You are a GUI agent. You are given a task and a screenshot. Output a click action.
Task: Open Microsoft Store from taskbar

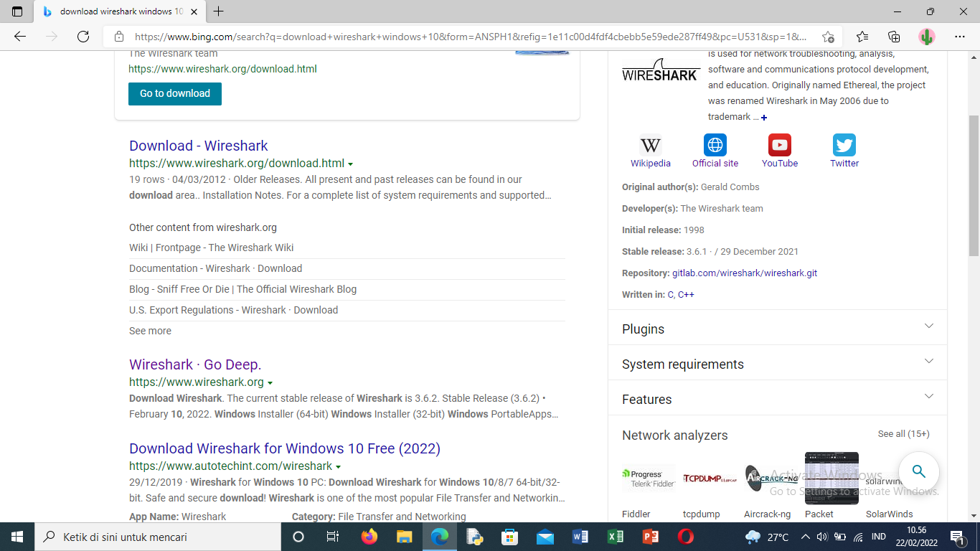509,537
